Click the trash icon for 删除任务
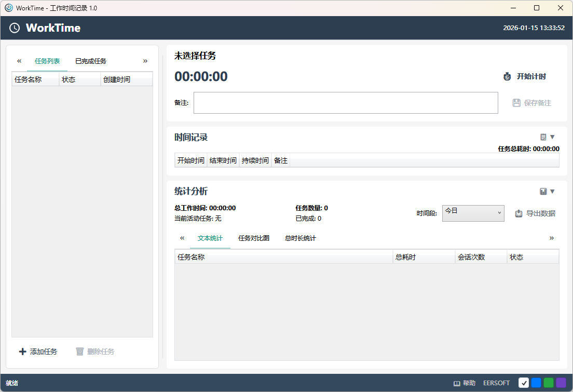The height and width of the screenshot is (392, 573). point(79,352)
